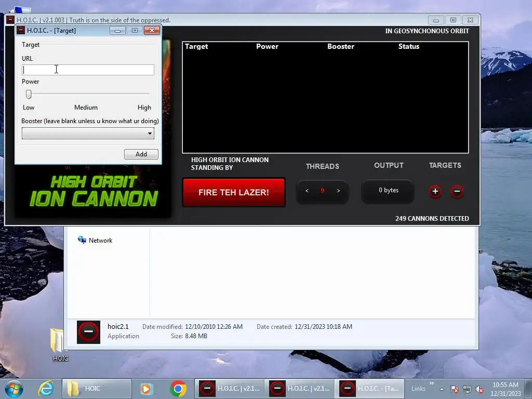Open the Windows Start menu
532x399 pixels.
coord(14,389)
